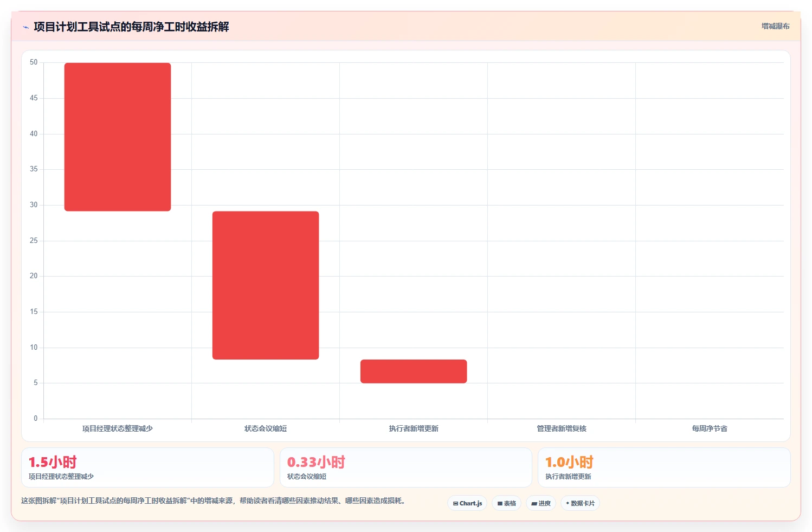Screen dimensions: 812x532
Task: Click y-axis value 25
Action: (34, 241)
